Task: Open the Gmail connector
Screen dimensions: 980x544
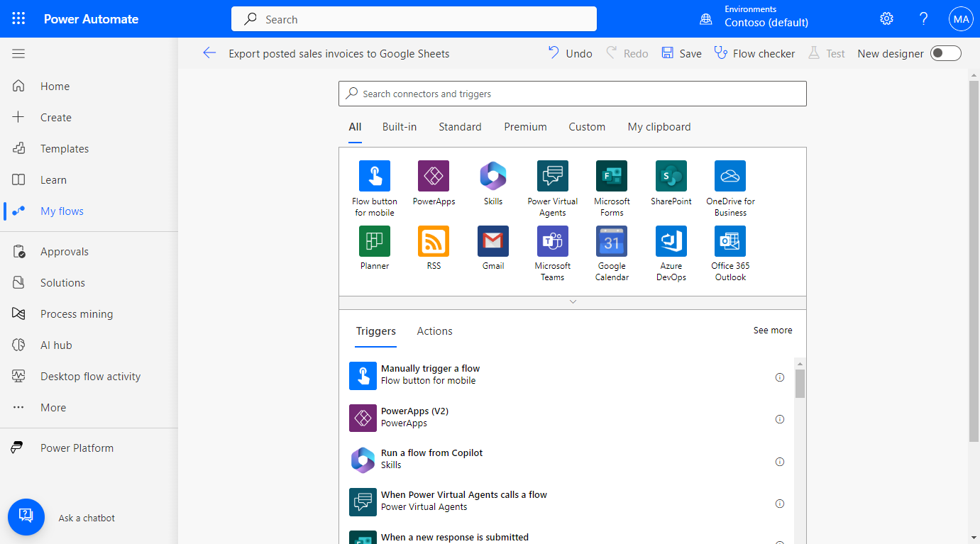Action: (x=492, y=240)
